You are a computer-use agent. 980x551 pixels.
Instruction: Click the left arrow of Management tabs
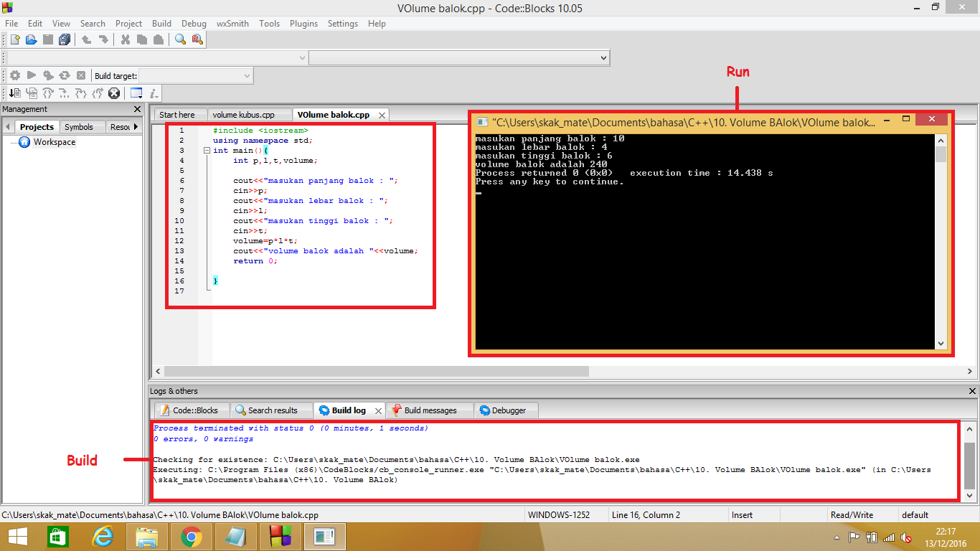tap(8, 127)
